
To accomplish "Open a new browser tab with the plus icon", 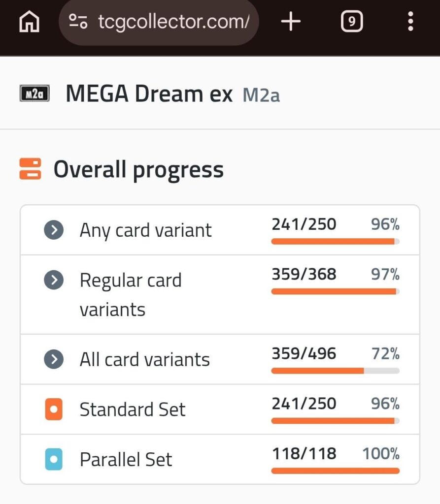I will coord(290,21).
